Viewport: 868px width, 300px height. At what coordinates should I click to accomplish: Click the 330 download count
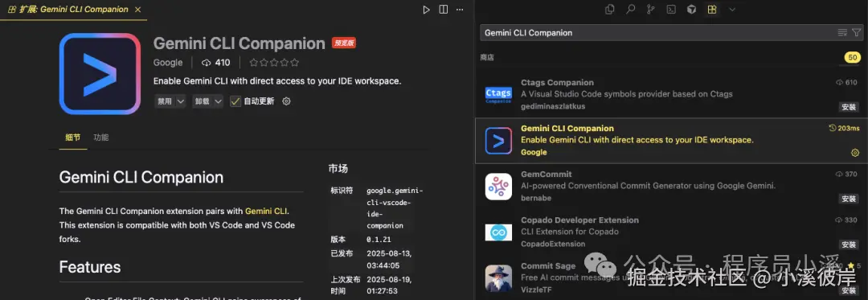(x=846, y=220)
